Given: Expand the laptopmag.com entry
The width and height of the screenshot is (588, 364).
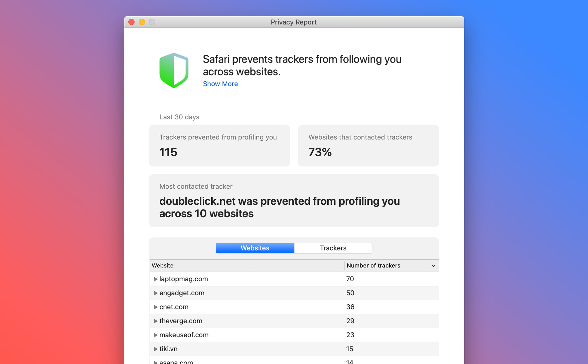Looking at the screenshot, I should (156, 279).
